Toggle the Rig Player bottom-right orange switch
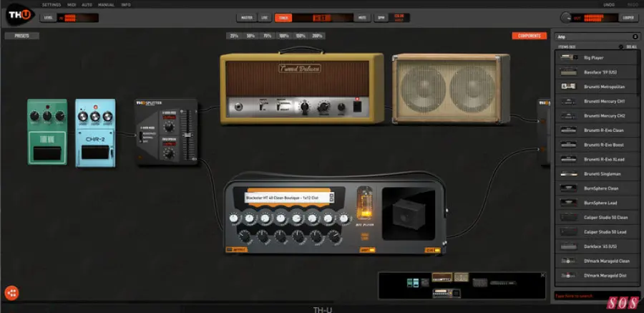Image resolution: width=644 pixels, height=313 pixels. pos(432,250)
